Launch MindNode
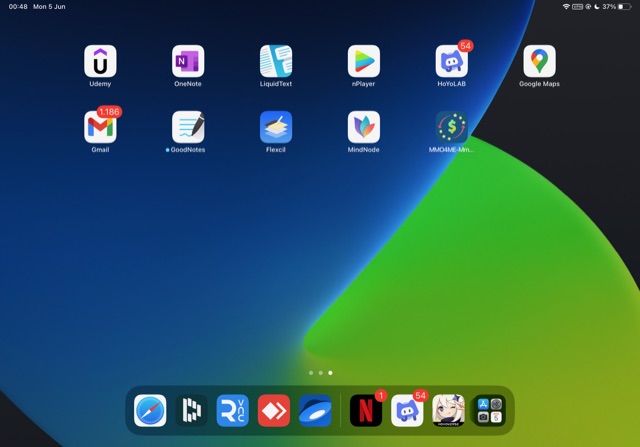This screenshot has height=447, width=640. [x=364, y=127]
